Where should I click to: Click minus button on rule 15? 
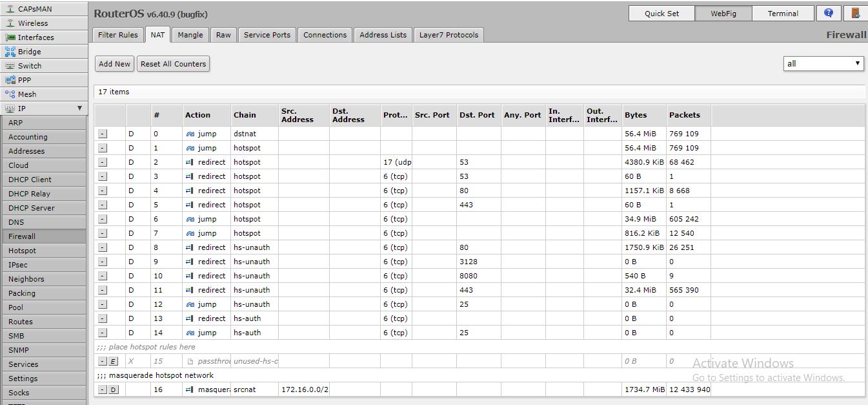103,361
